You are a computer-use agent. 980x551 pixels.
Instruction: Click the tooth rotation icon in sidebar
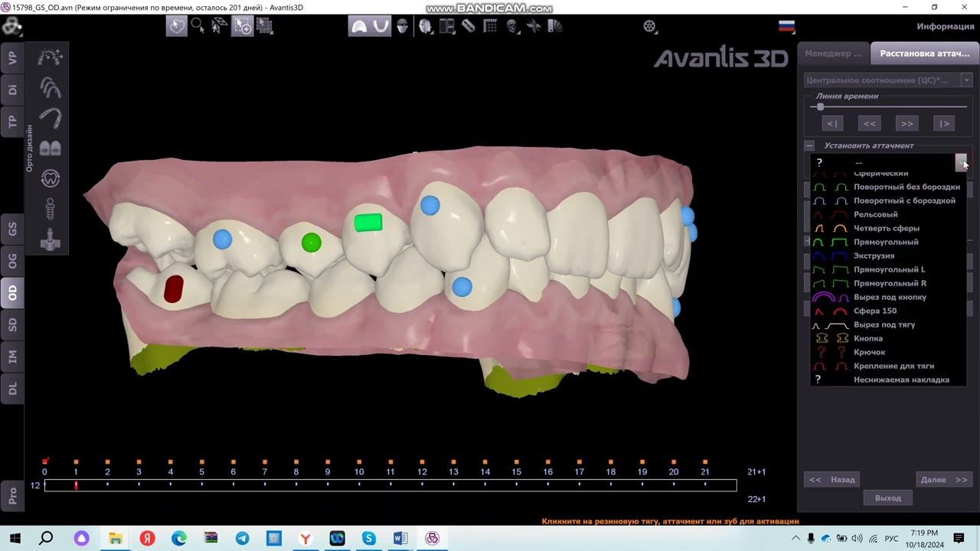50,178
